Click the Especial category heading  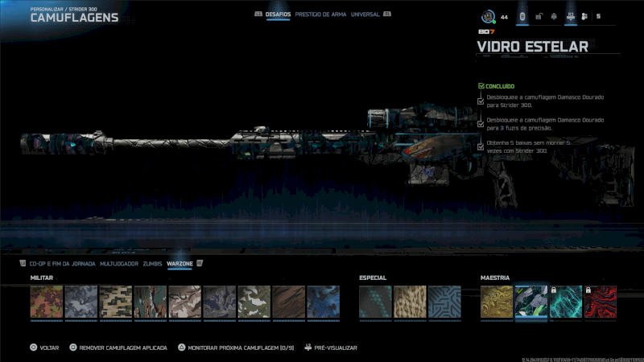[373, 278]
